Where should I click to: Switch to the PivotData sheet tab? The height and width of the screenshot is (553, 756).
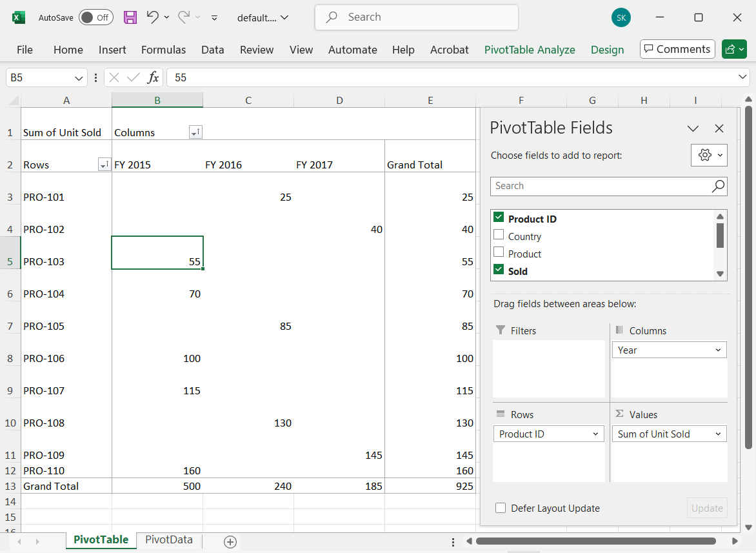pyautogui.click(x=169, y=540)
